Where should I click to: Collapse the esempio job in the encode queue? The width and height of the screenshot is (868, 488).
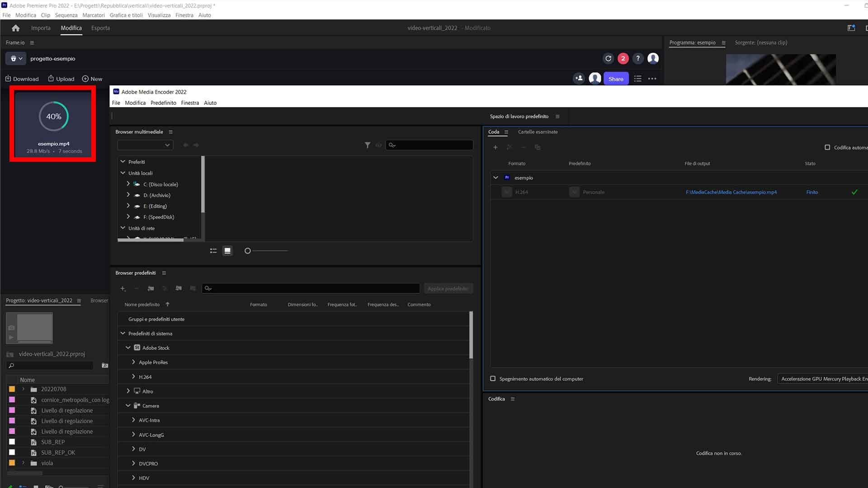(x=495, y=178)
